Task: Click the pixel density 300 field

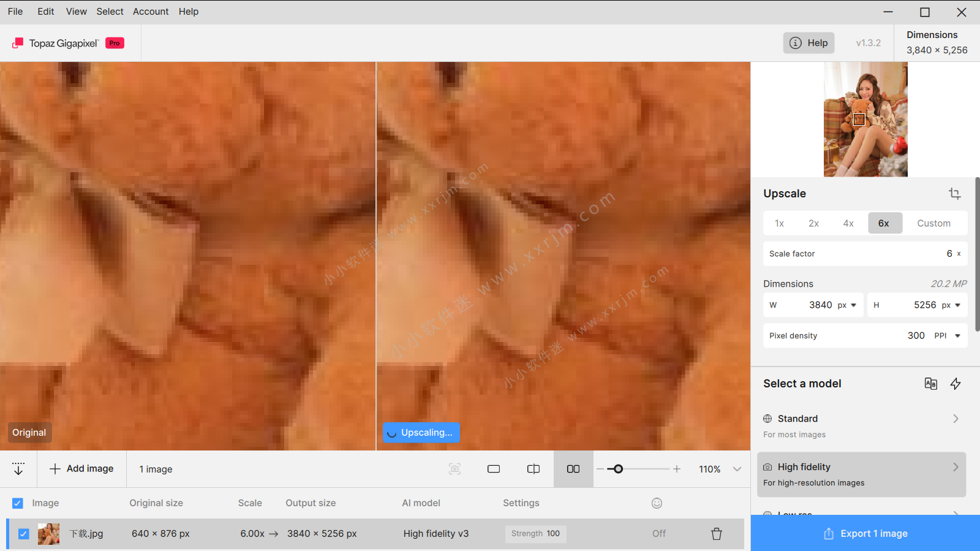Action: 865,336
